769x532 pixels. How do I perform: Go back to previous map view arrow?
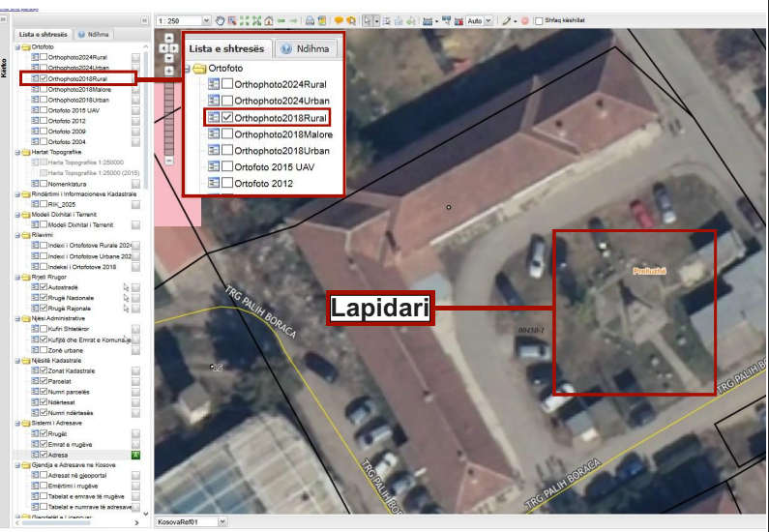point(281,19)
